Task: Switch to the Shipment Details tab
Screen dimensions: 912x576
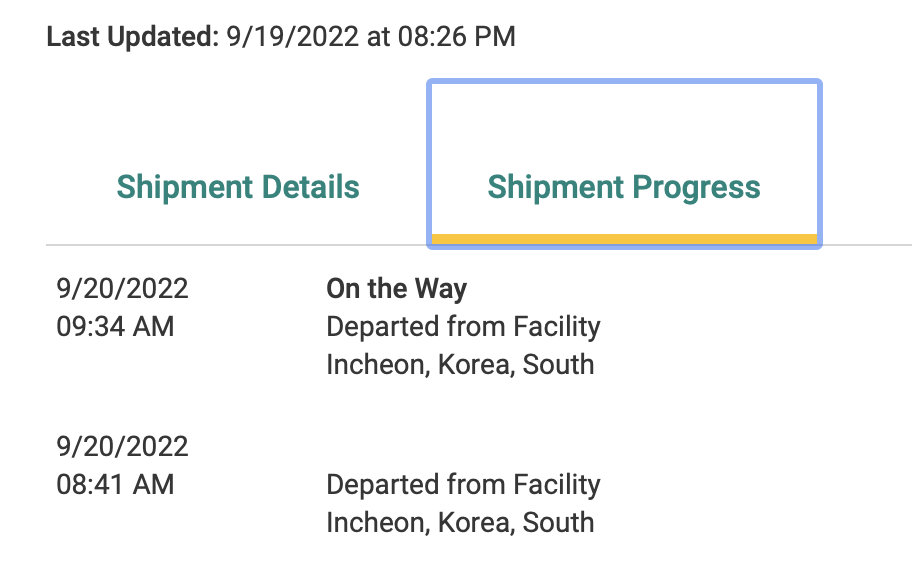Action: [x=238, y=187]
